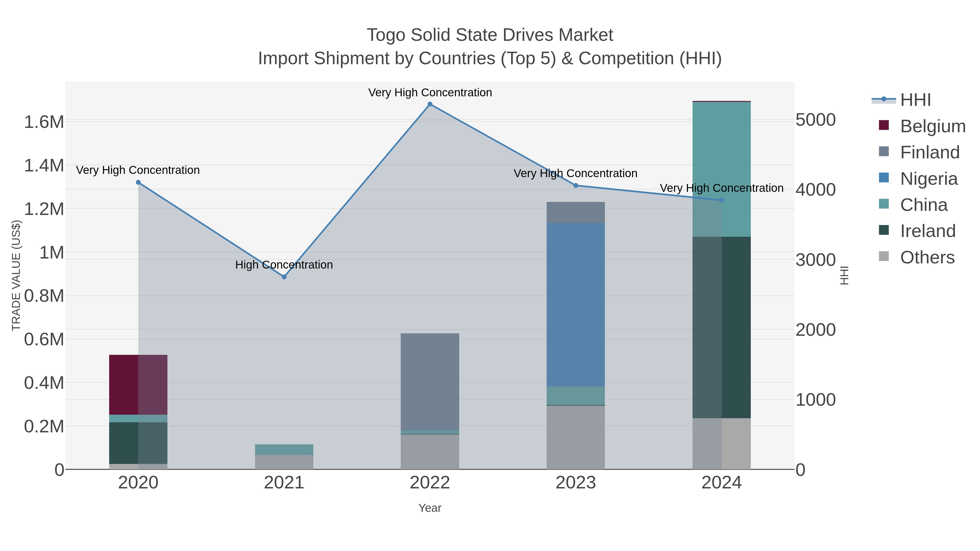
Task: Click the HHI data point for 2024
Action: pyautogui.click(x=721, y=200)
